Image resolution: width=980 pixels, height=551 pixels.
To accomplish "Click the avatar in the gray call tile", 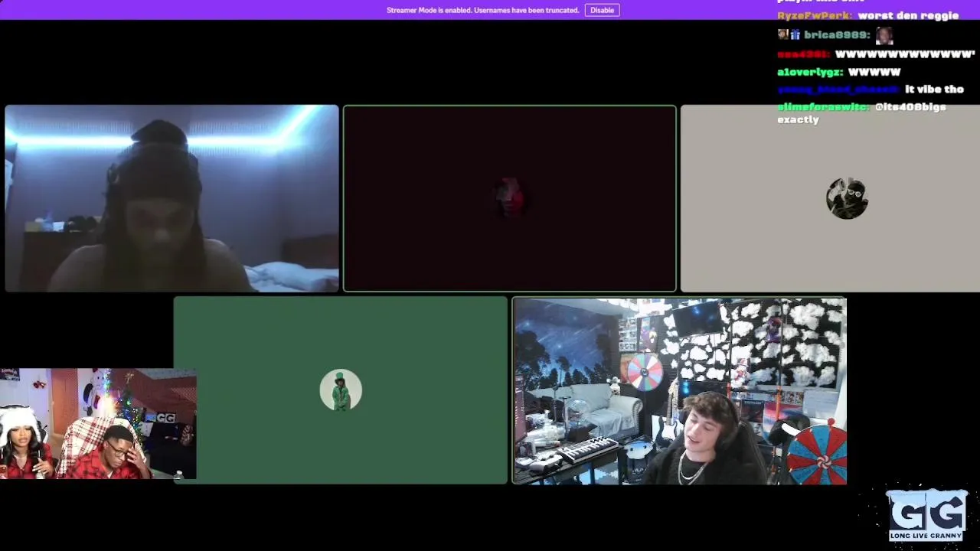I will (x=847, y=198).
